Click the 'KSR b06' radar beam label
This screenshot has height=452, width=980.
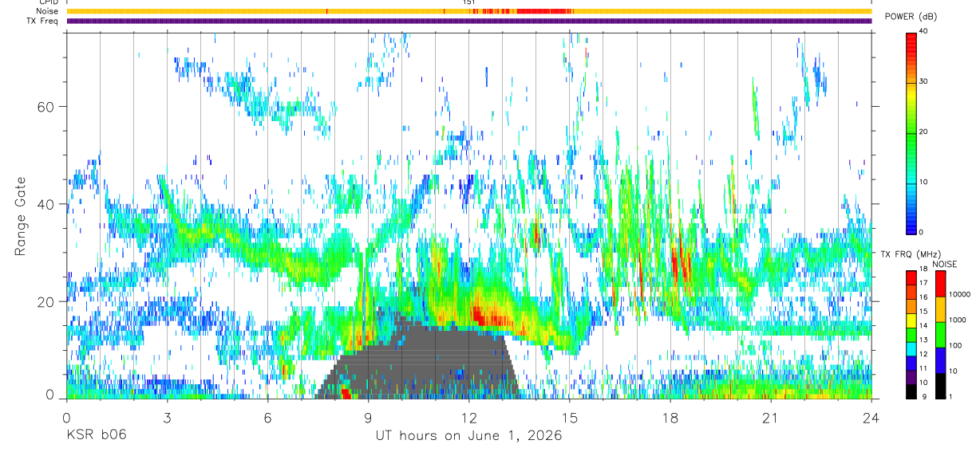pos(96,435)
